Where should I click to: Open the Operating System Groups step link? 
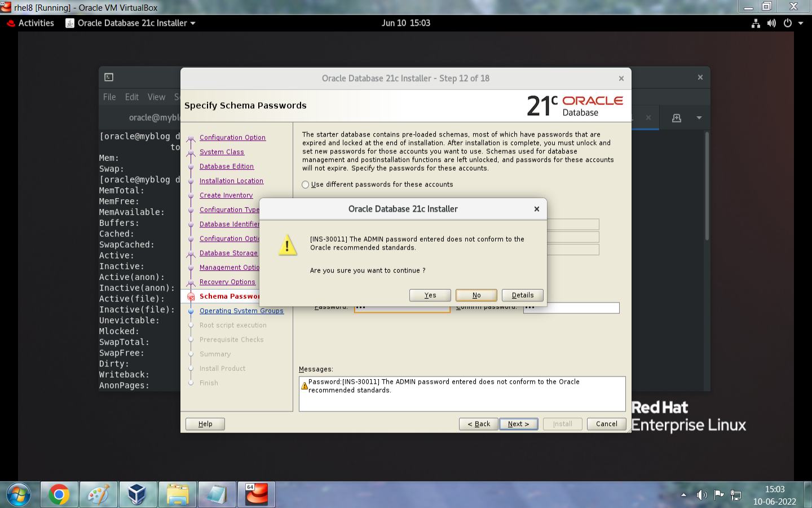coord(241,311)
